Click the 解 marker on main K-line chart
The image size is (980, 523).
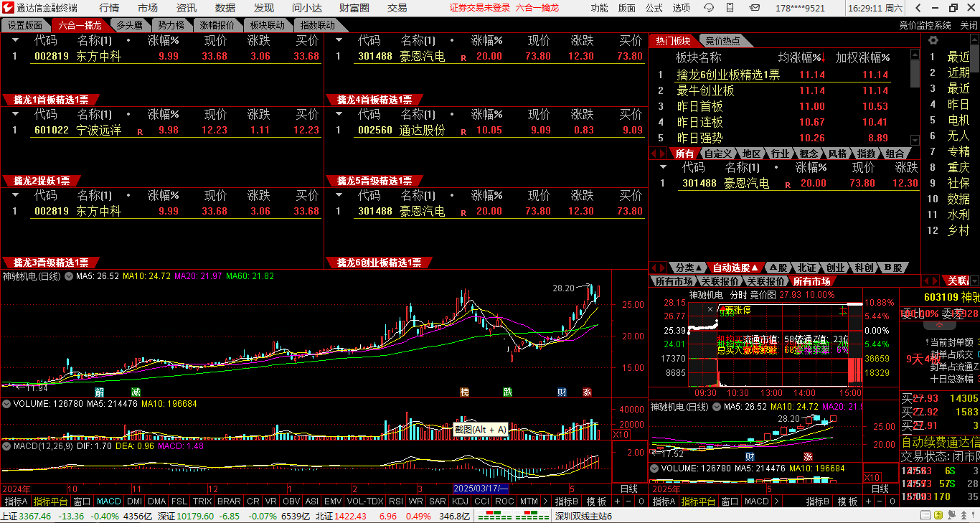click(99, 392)
